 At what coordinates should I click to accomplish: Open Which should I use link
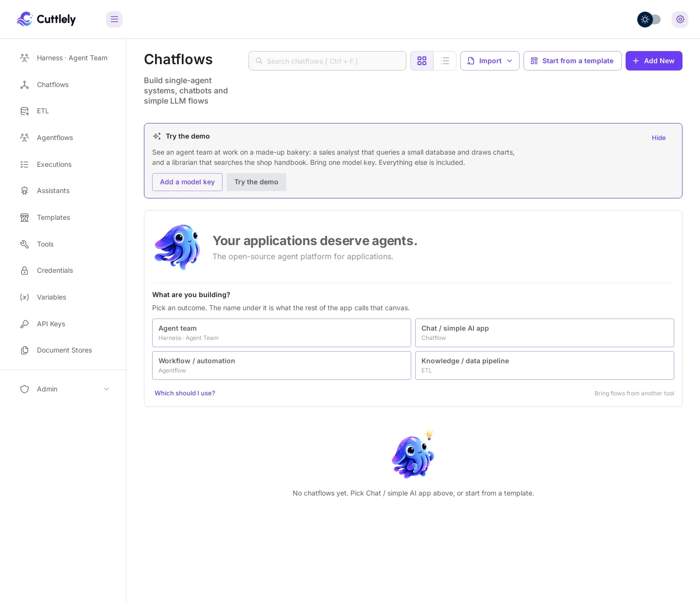(185, 393)
